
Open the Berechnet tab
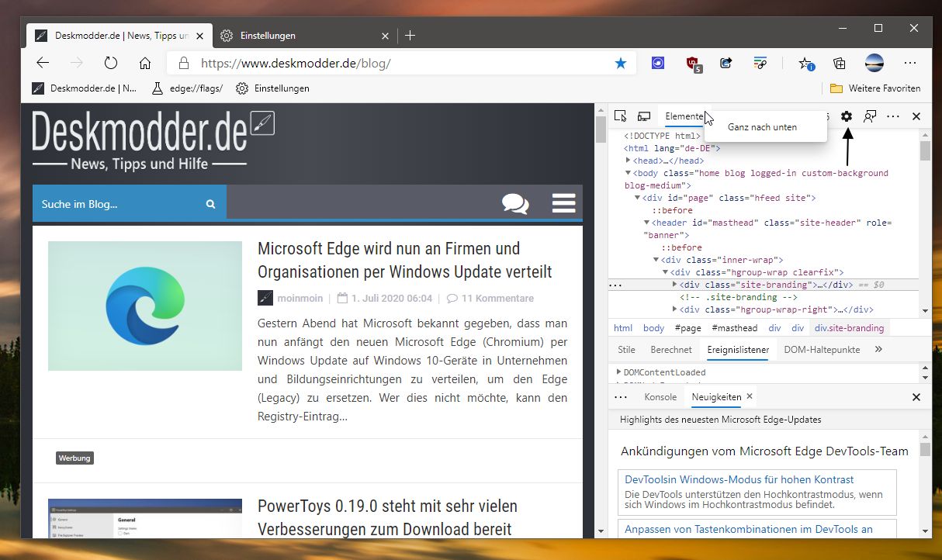671,350
